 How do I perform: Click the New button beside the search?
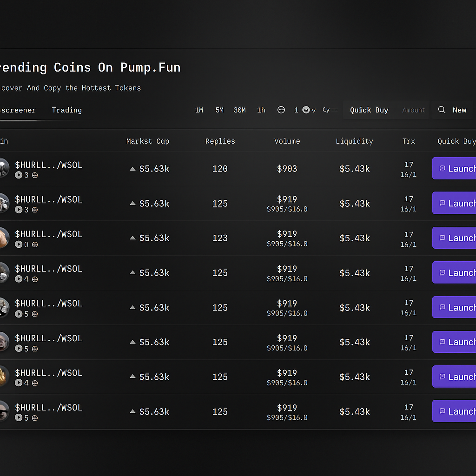click(x=459, y=110)
